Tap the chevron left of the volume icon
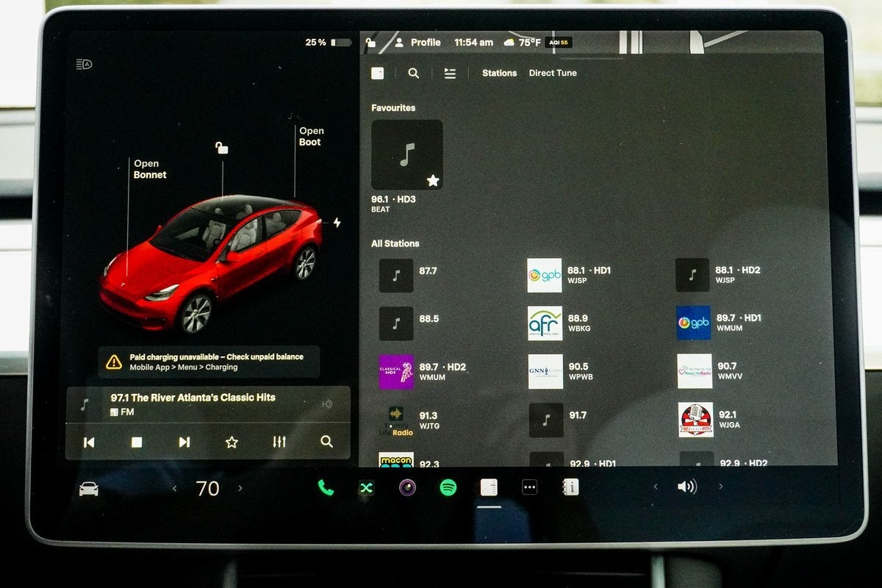This screenshot has width=882, height=588. pos(655,486)
